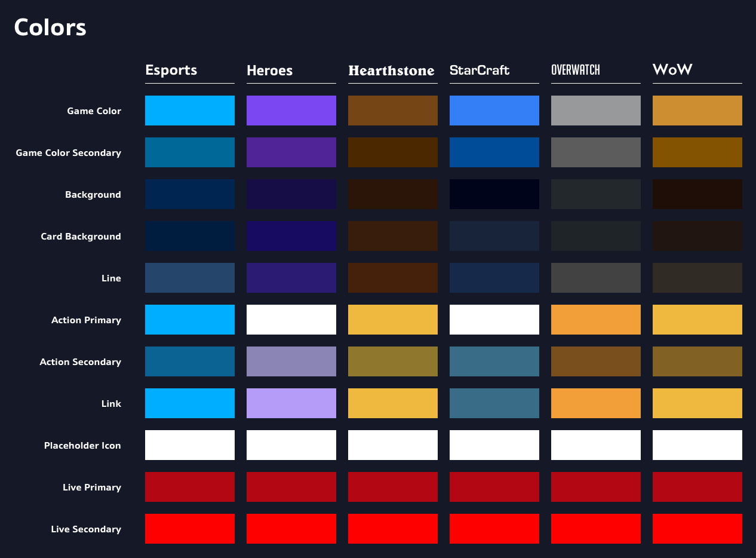This screenshot has height=558, width=756.
Task: Select Heroes Line swatch
Action: [291, 278]
